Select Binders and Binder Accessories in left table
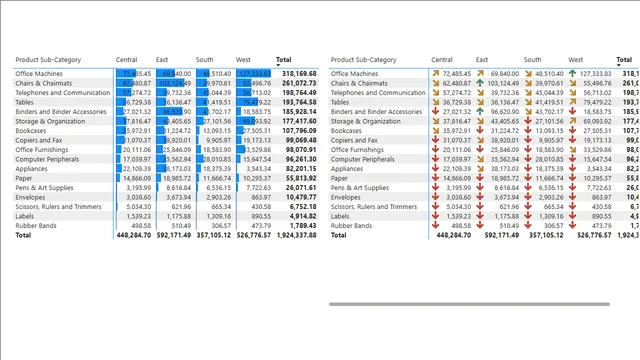This screenshot has width=640, height=360. (61, 111)
